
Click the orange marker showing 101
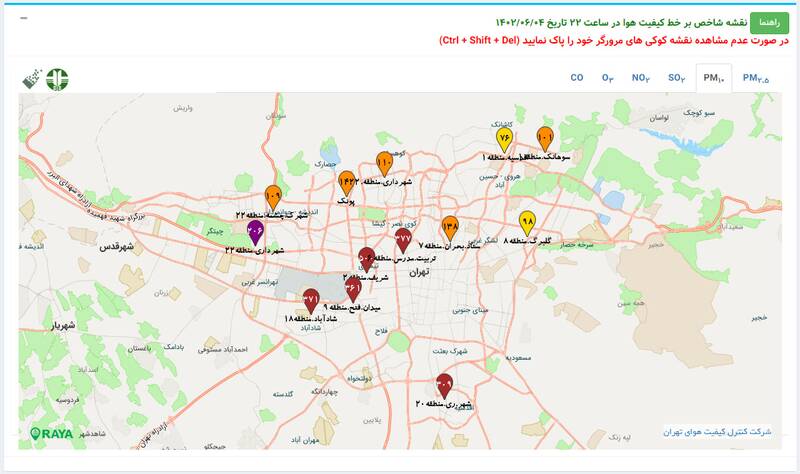pos(545,138)
